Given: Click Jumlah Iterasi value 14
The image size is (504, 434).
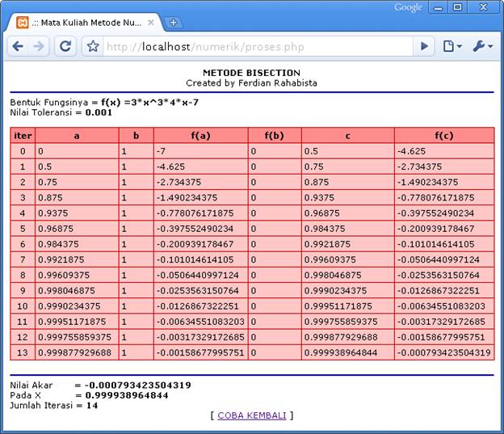Looking at the screenshot, I should click(92, 406).
